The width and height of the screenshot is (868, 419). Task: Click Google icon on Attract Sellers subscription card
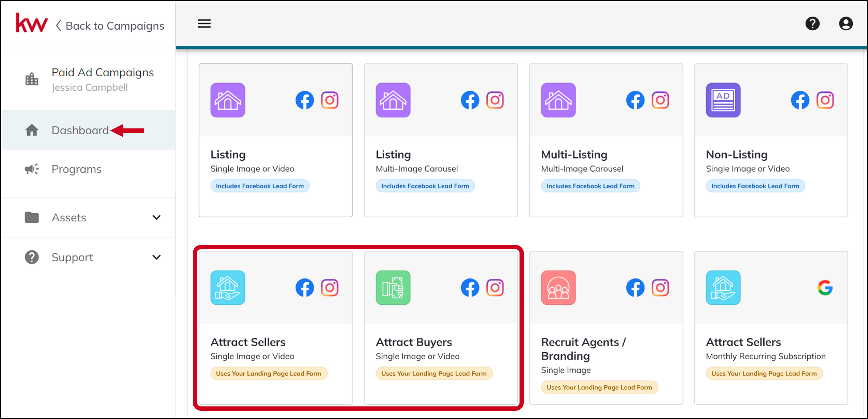[x=825, y=288]
